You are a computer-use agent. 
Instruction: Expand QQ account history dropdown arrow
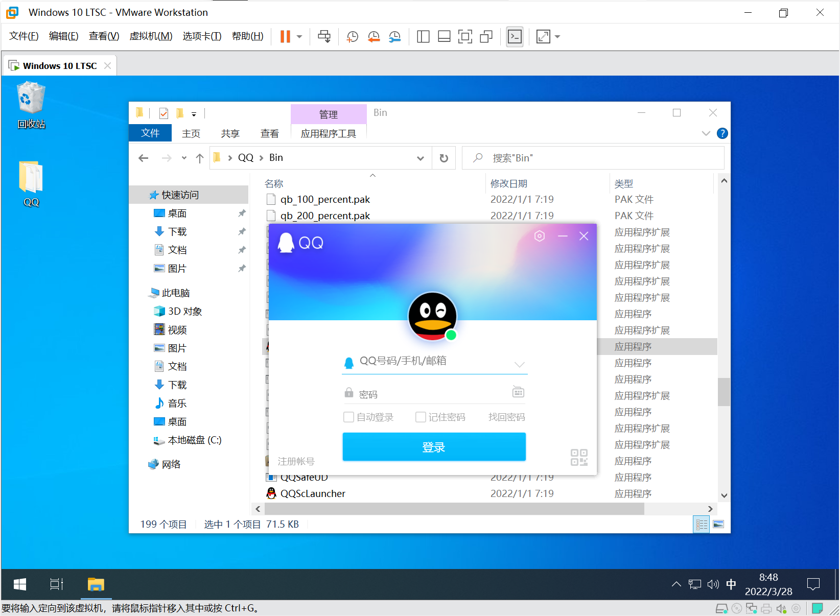[519, 364]
